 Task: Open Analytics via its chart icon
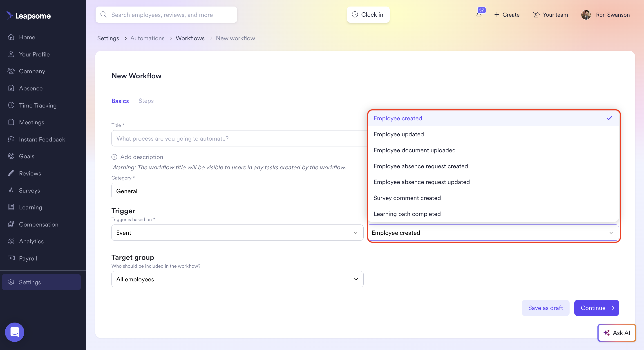(11, 241)
